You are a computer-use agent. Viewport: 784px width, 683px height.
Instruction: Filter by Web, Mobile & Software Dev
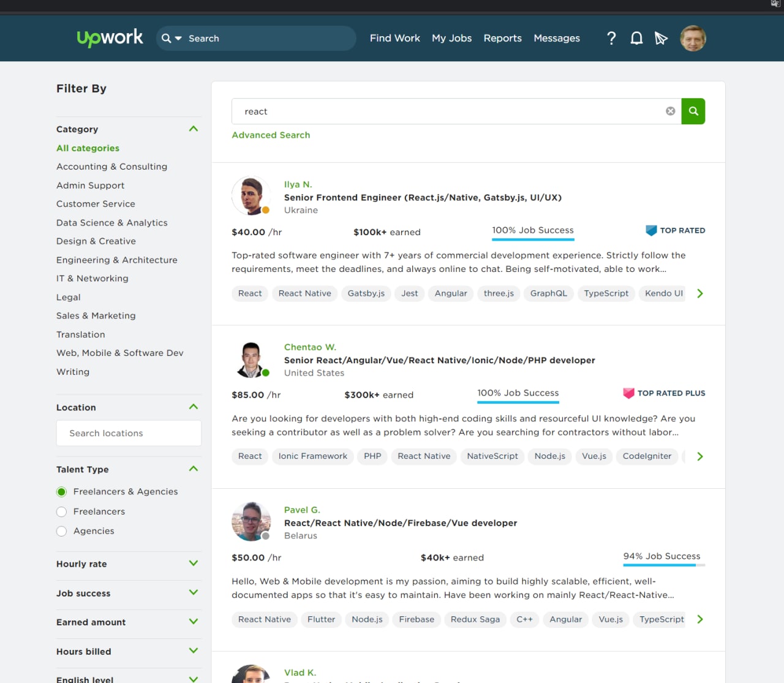pyautogui.click(x=120, y=353)
